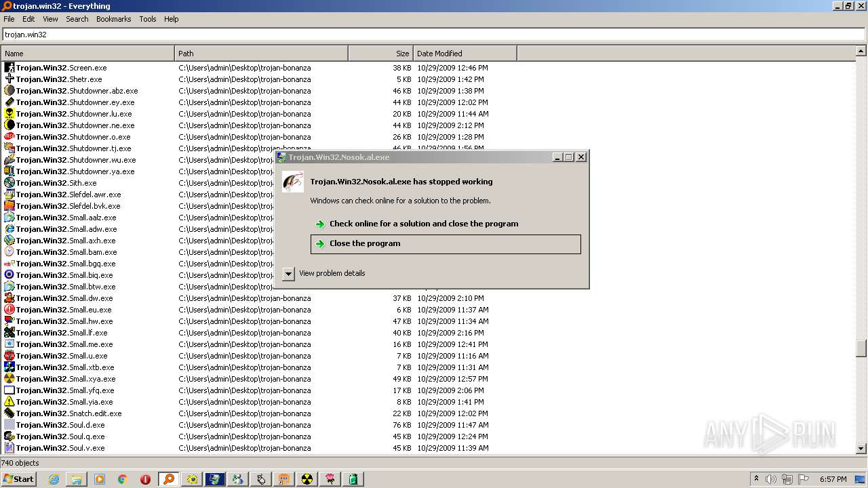Screen dimensions: 868x488
Task: Select the Trojan.Win32.Screen.exe file icon
Action: (9, 68)
